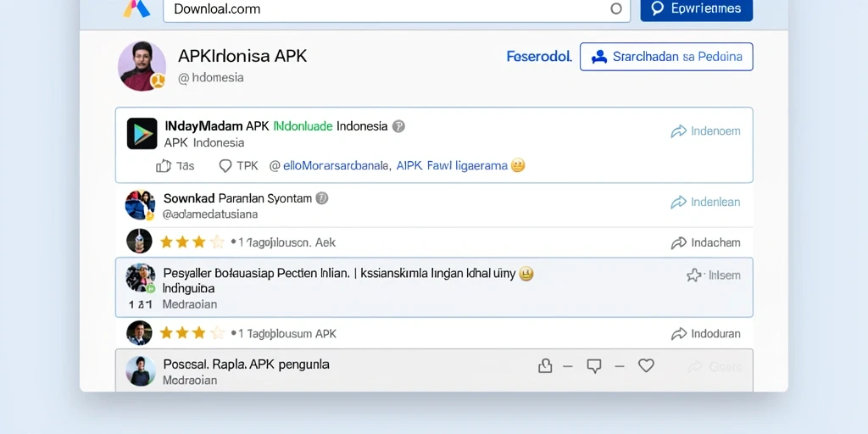Click the Srarclhadan sa Pedaina follow button
Screen dimensions: 868x434
(x=666, y=57)
